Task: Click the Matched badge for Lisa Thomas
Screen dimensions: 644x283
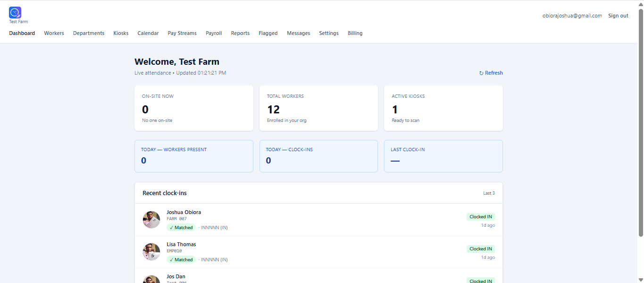Action: click(x=181, y=259)
